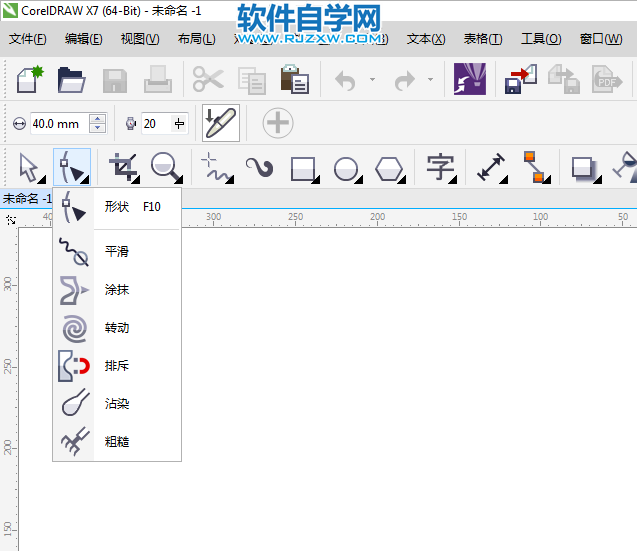Choose 形状 F10 from the flyout
The width and height of the screenshot is (637, 551).
[x=117, y=207]
